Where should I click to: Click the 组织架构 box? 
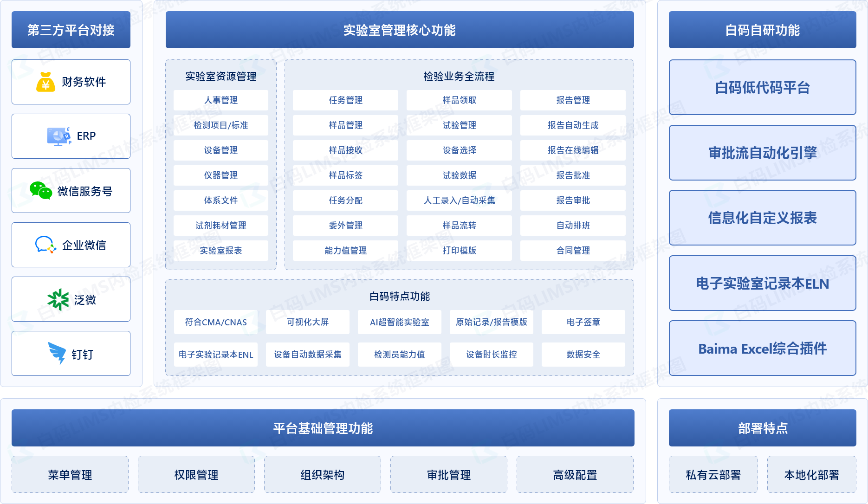click(x=323, y=474)
